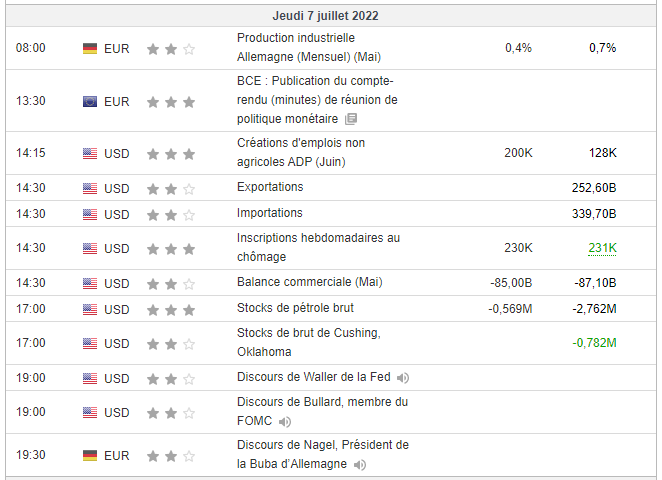Click the Jeudi 7 juillet 2022 date header
Image resolution: width=662 pixels, height=480 pixels.
point(325,16)
